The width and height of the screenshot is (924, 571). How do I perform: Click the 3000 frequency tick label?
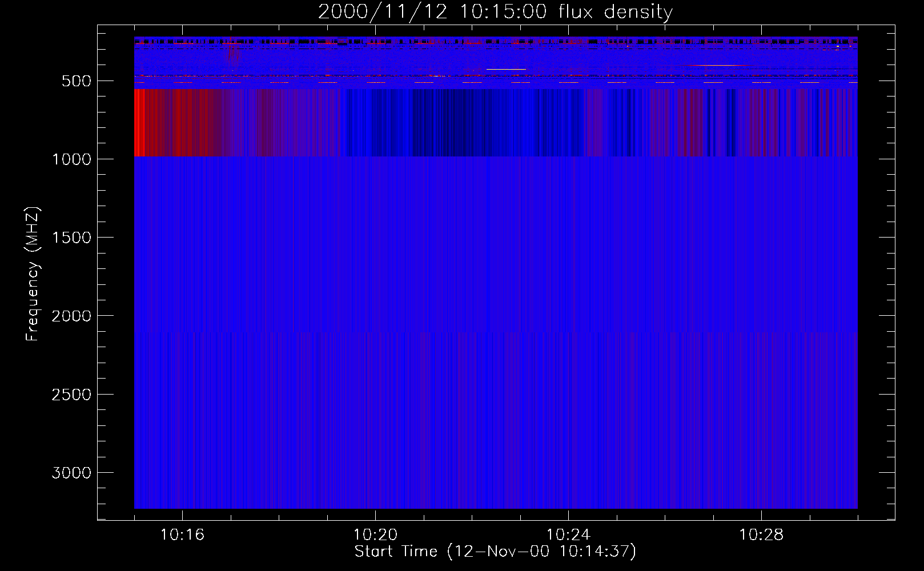(71, 473)
